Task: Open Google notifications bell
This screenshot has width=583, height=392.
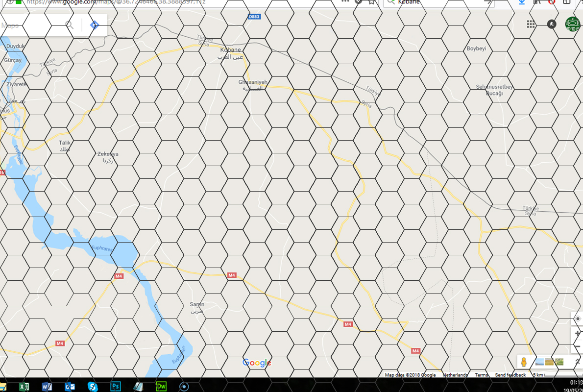Action: pos(552,24)
